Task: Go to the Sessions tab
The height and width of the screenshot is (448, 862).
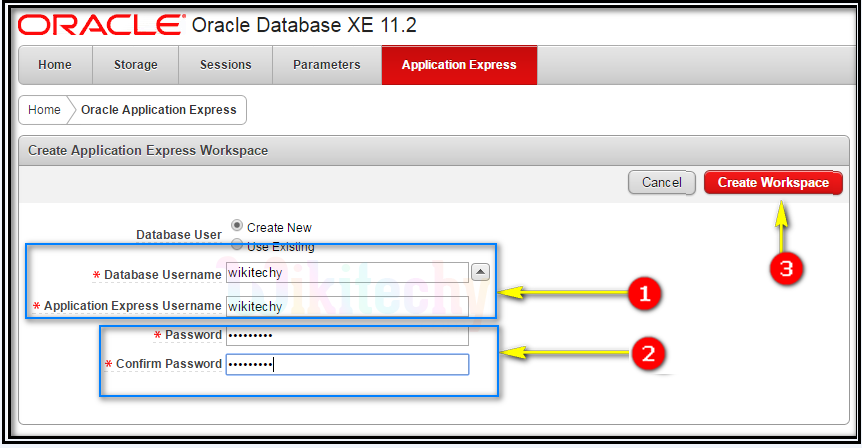Action: tap(225, 65)
